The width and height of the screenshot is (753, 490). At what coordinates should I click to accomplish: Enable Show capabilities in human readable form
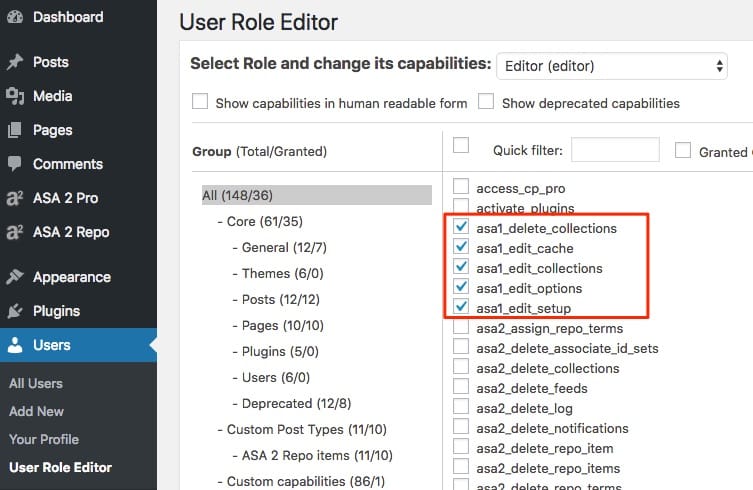(200, 102)
